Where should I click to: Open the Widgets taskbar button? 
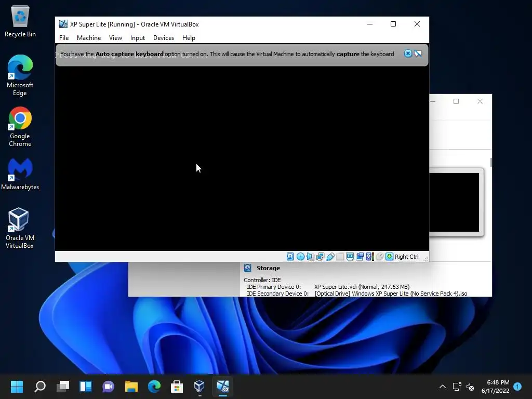[x=86, y=386]
